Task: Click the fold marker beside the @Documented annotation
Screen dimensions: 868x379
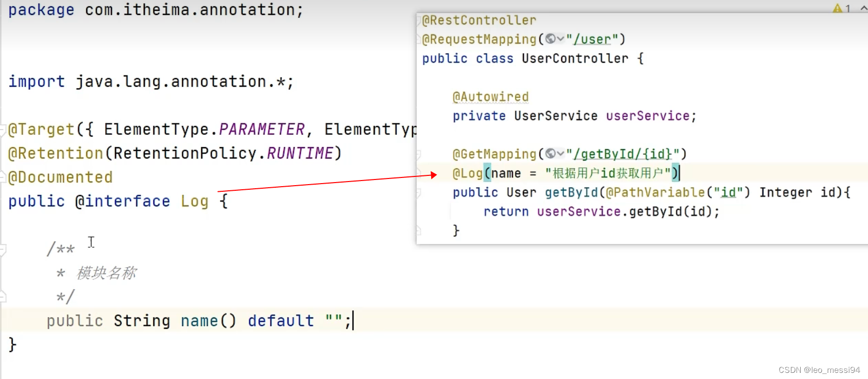Action: click(3, 177)
